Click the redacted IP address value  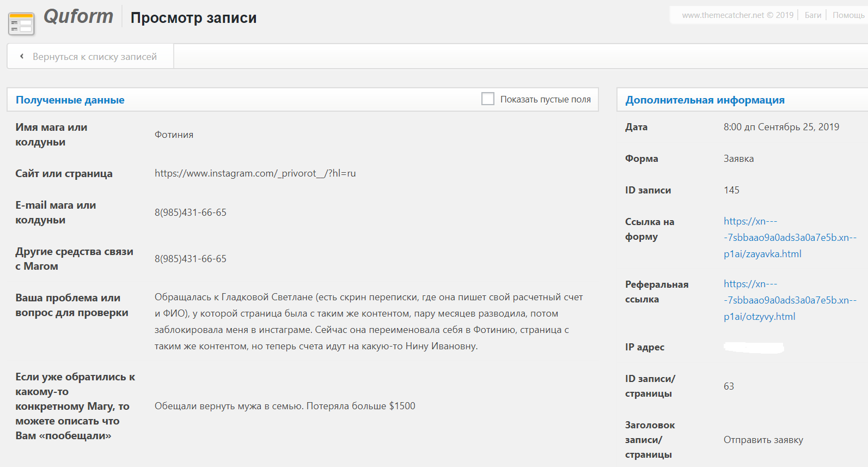point(754,347)
